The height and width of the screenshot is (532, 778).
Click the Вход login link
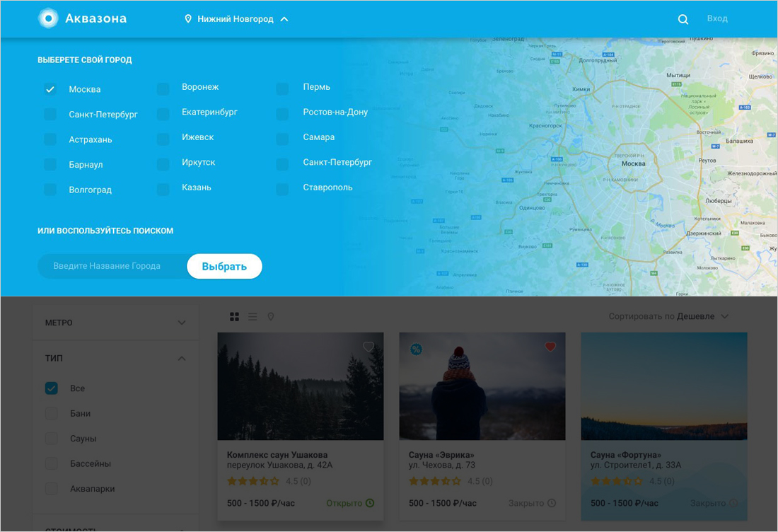pos(717,18)
